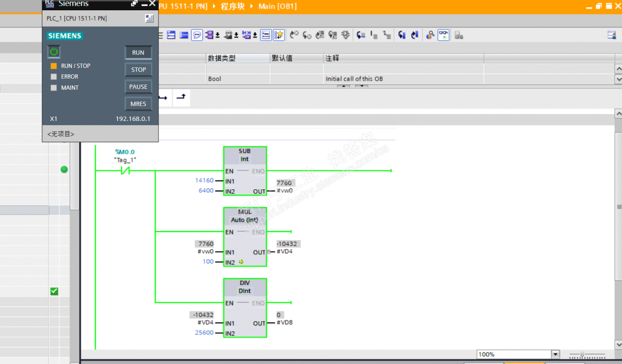622x364 pixels.
Task: Click the absolute/symbolic operands icon
Action: point(209,35)
